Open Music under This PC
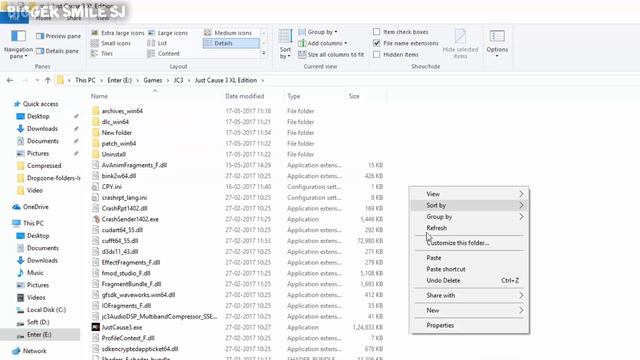The height and width of the screenshot is (360, 640). click(30, 273)
